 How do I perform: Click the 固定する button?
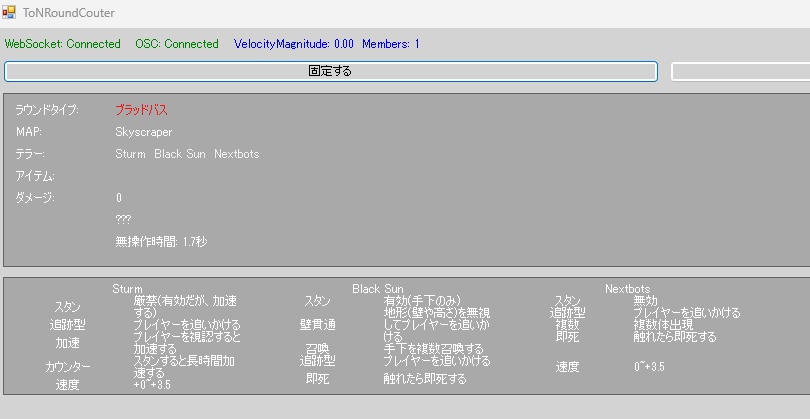pyautogui.click(x=331, y=71)
